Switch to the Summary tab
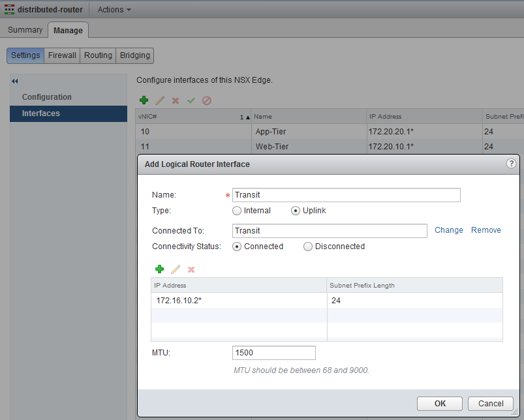Screen dimensions: 524x420 (25, 30)
